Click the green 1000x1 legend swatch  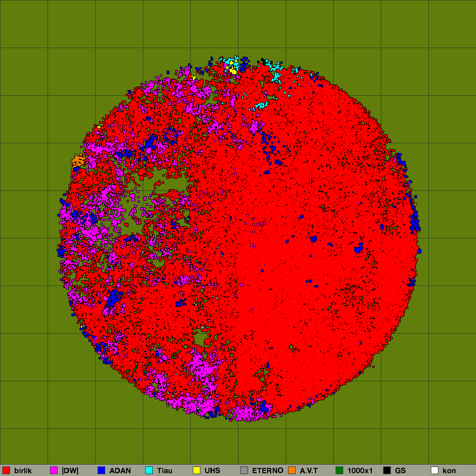click(339, 470)
